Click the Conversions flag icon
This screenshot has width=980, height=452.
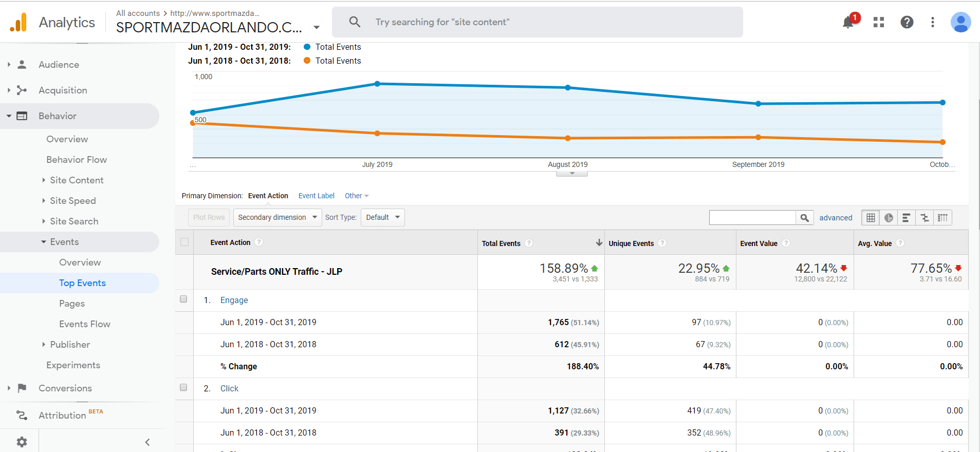coord(22,388)
